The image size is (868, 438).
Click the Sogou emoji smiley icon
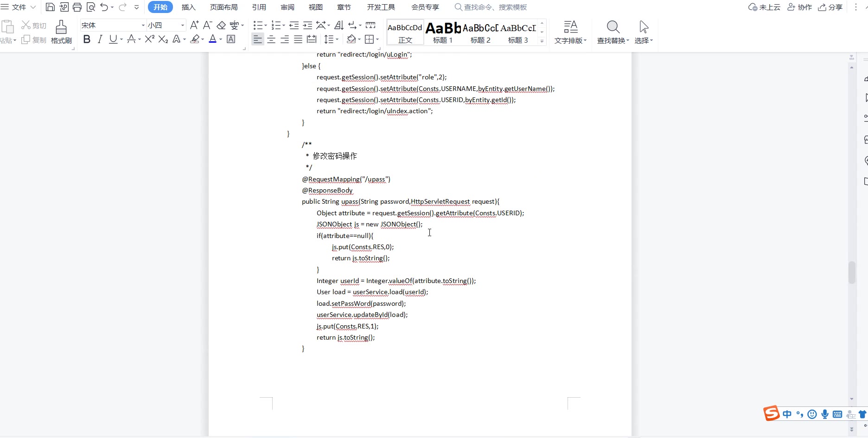coord(812,414)
